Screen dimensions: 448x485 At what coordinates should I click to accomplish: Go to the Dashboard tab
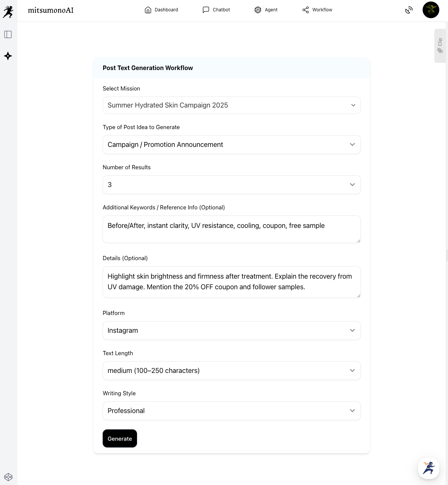(161, 10)
